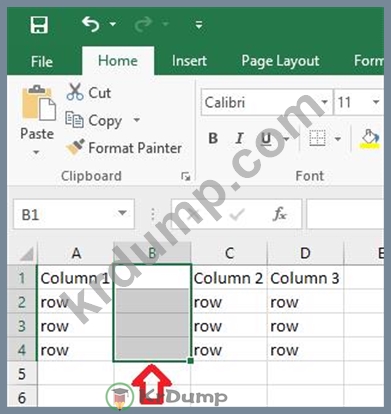Viewport: 391px width, 414px height.
Task: Select column C header
Action: point(229,254)
